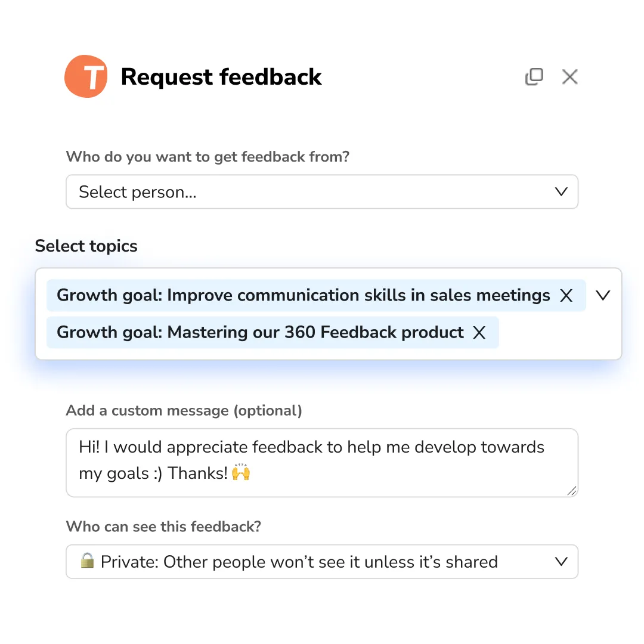This screenshot has height=644, width=644.
Task: Click the "Who can see this feedback?" label
Action: [x=164, y=527]
